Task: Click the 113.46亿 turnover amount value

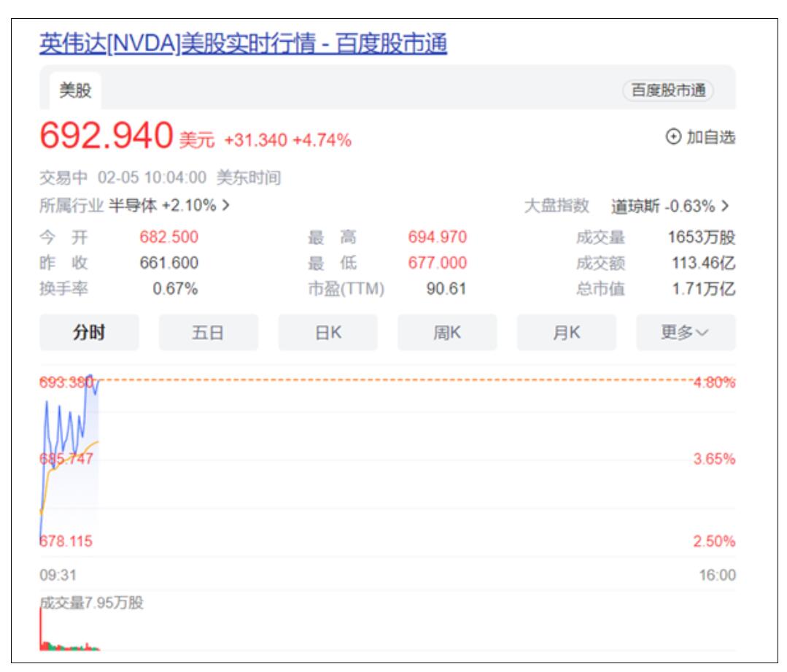Action: pos(704,263)
